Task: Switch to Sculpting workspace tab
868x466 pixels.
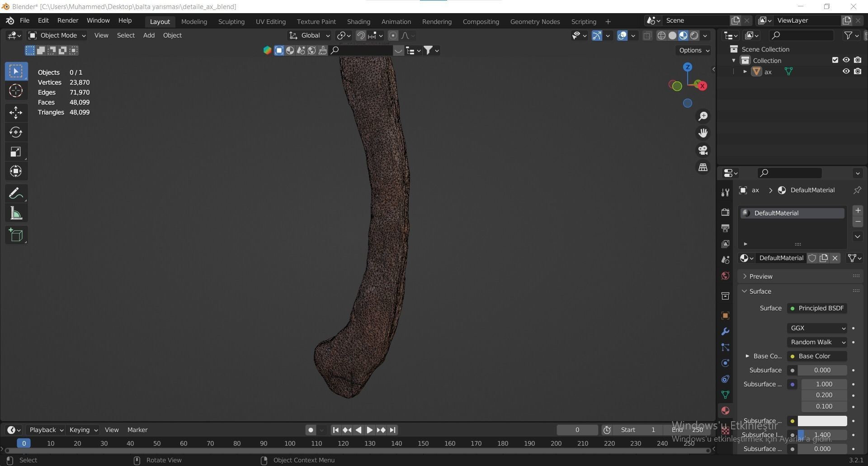Action: click(231, 21)
